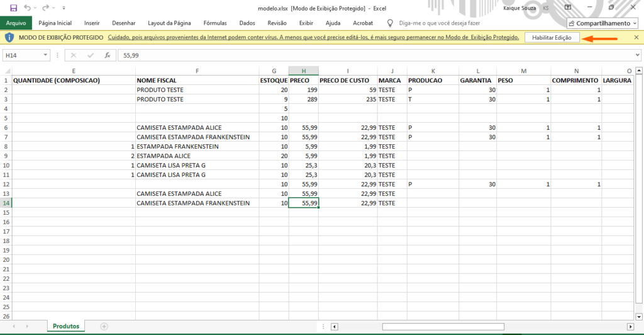The image size is (644, 335).
Task: Open the Compartilhamento dropdown
Action: [602, 23]
